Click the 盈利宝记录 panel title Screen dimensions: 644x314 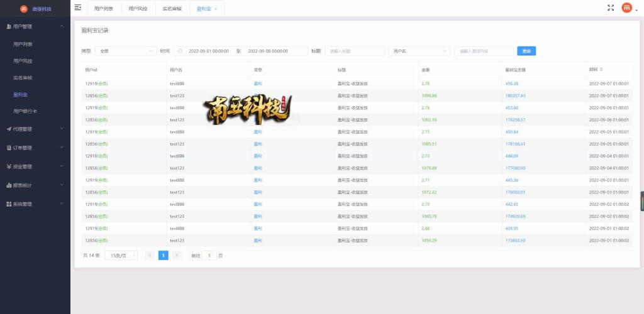pos(95,31)
